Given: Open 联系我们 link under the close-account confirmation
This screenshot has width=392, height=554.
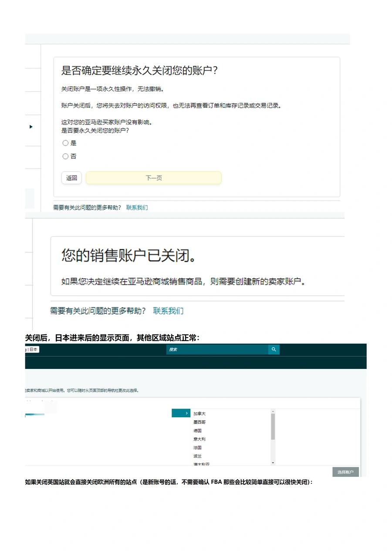Looking at the screenshot, I should [x=137, y=207].
